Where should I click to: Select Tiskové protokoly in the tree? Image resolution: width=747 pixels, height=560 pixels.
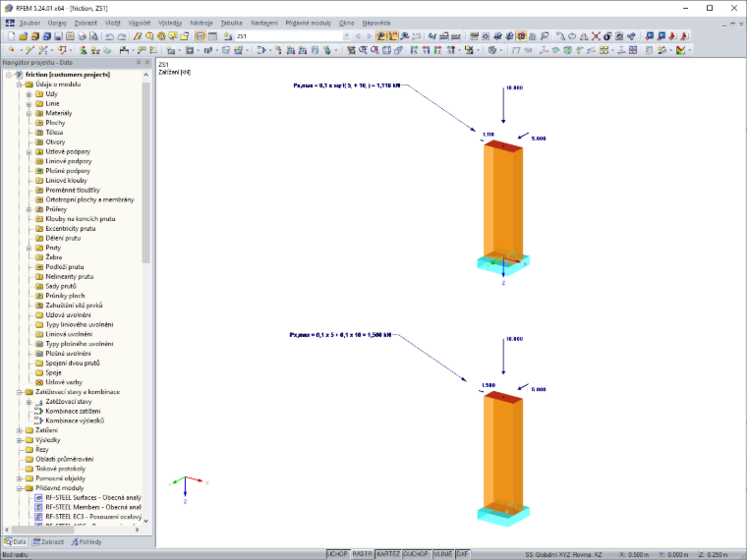pyautogui.click(x=61, y=469)
